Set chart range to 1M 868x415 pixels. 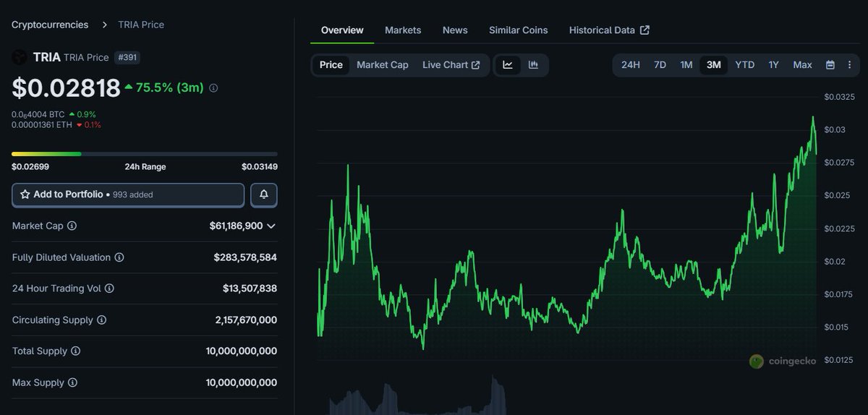click(x=686, y=65)
